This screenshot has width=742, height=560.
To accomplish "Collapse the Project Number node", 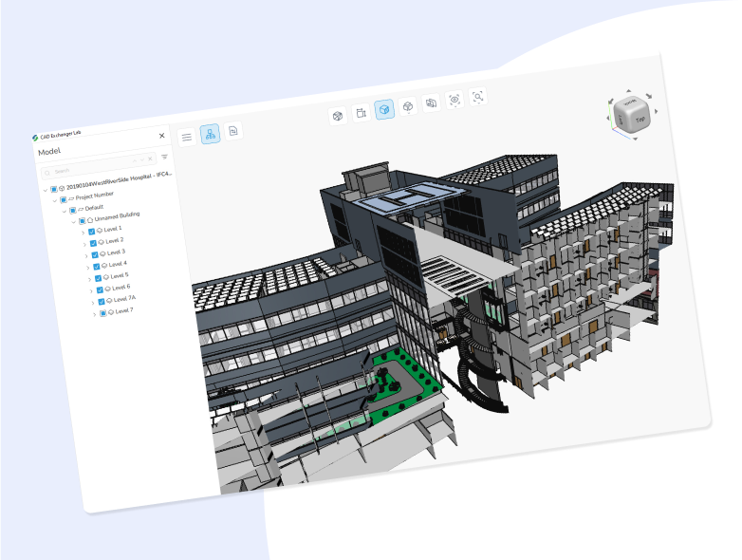I will 55,200.
